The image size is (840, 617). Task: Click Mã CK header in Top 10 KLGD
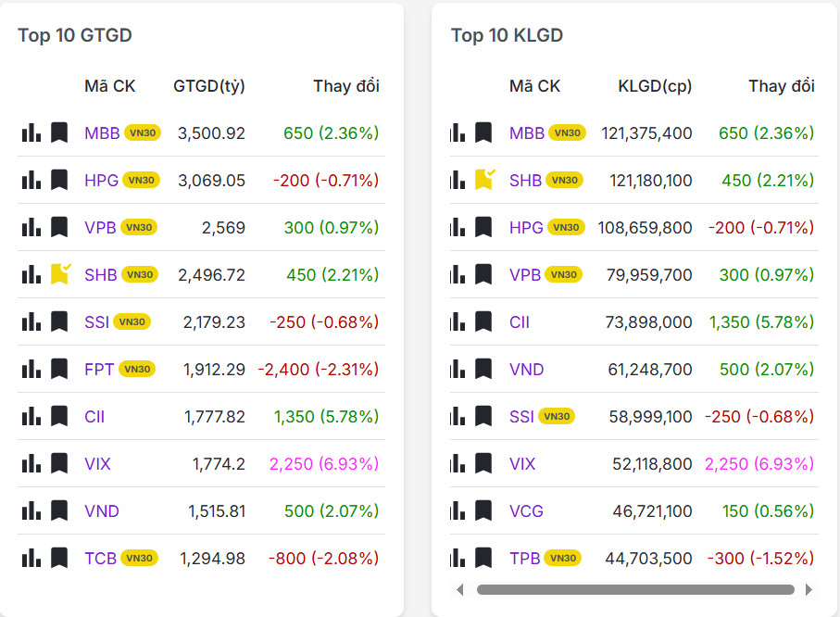tap(534, 86)
